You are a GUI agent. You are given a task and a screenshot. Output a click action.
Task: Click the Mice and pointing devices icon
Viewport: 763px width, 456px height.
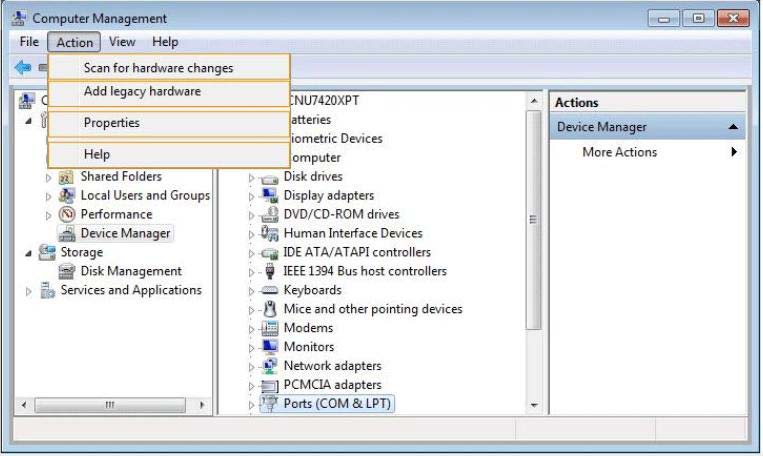click(270, 309)
